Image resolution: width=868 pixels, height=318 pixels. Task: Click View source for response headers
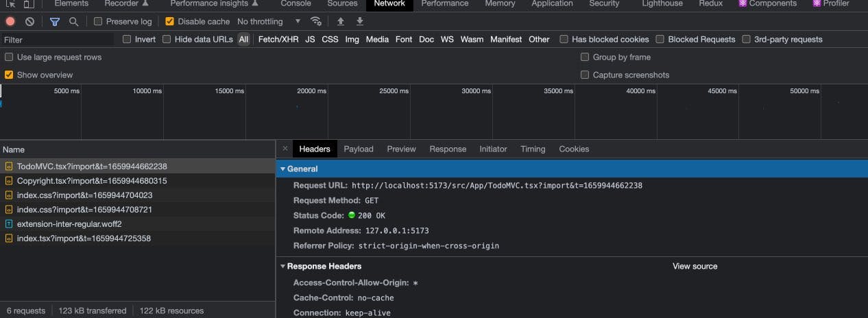click(695, 267)
